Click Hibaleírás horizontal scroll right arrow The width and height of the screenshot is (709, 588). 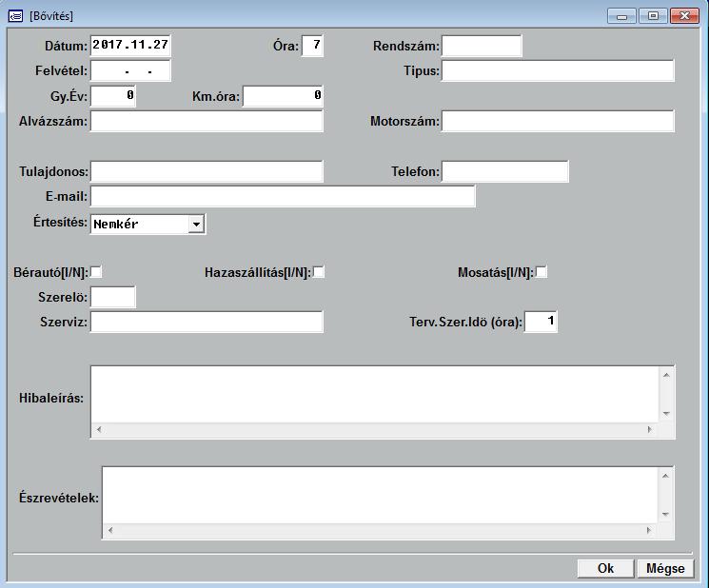click(650, 430)
